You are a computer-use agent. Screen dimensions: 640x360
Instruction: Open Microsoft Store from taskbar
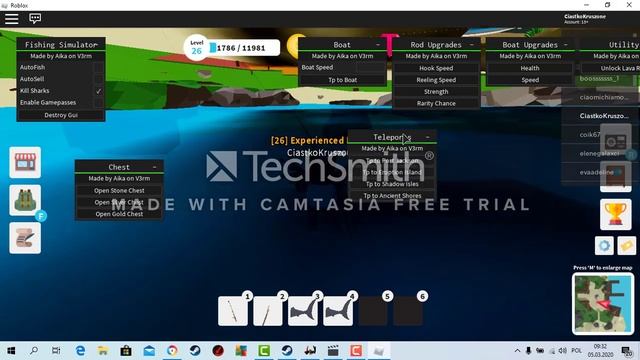126,351
